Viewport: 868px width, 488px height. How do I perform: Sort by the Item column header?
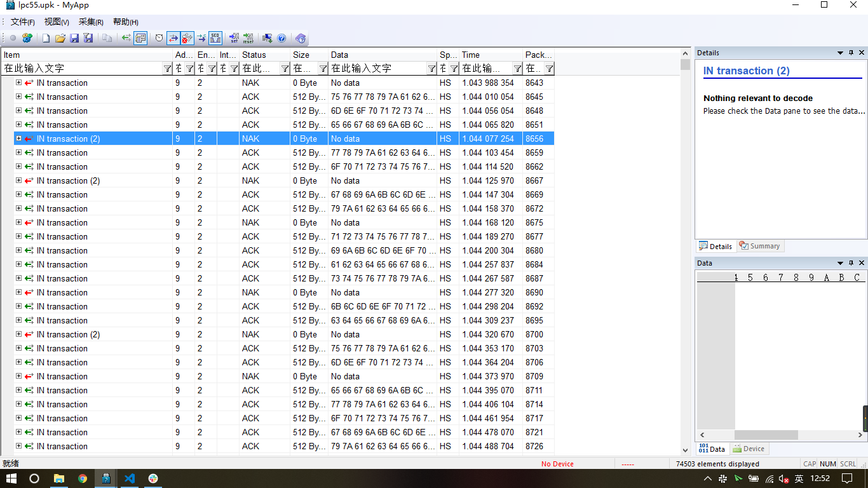pos(87,55)
